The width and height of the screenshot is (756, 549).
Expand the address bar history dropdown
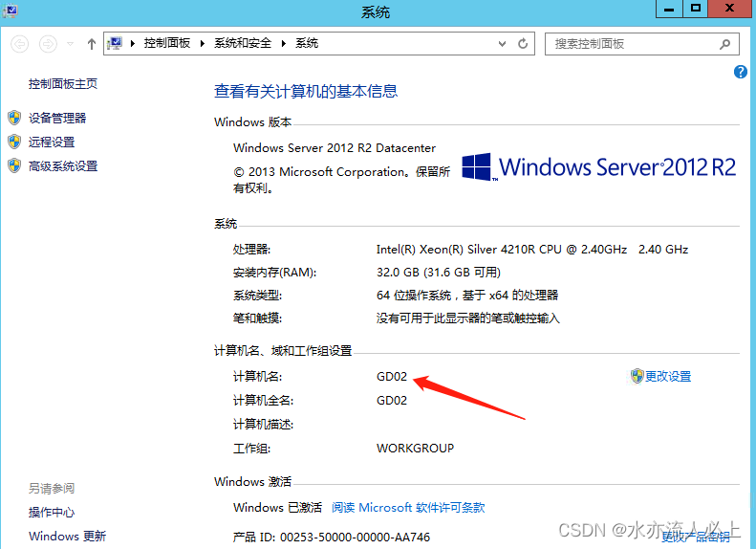(503, 44)
